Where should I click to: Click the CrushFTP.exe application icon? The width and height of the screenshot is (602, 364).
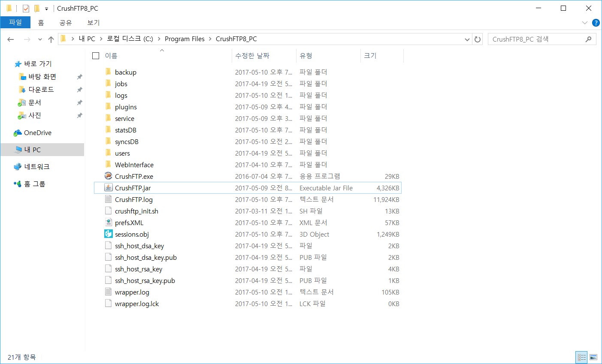pos(109,176)
